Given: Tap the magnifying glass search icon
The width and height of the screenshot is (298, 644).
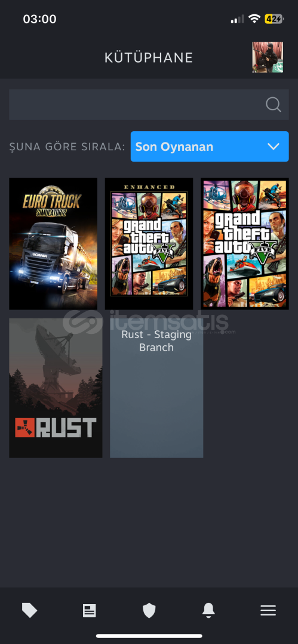Looking at the screenshot, I should pyautogui.click(x=274, y=105).
